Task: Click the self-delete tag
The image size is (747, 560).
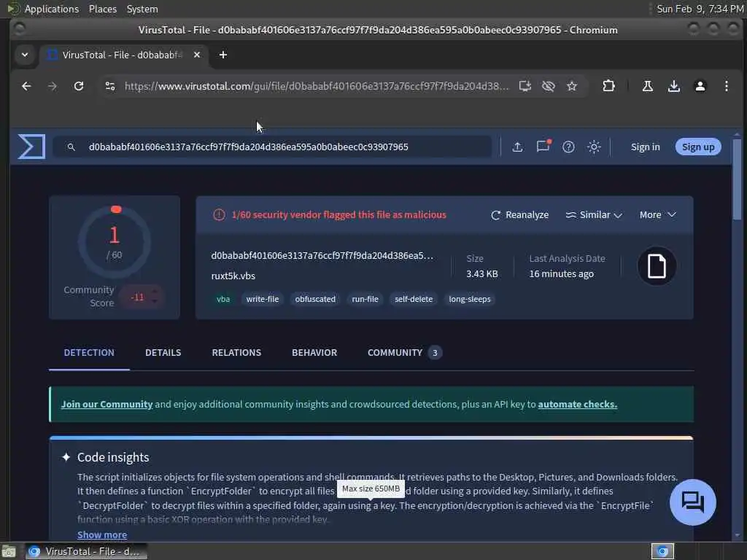Action: coord(414,300)
